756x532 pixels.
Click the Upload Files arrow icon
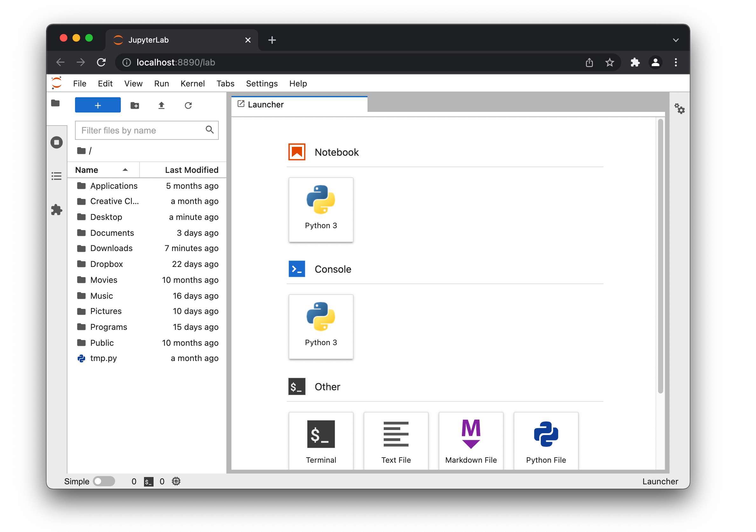[162, 105]
